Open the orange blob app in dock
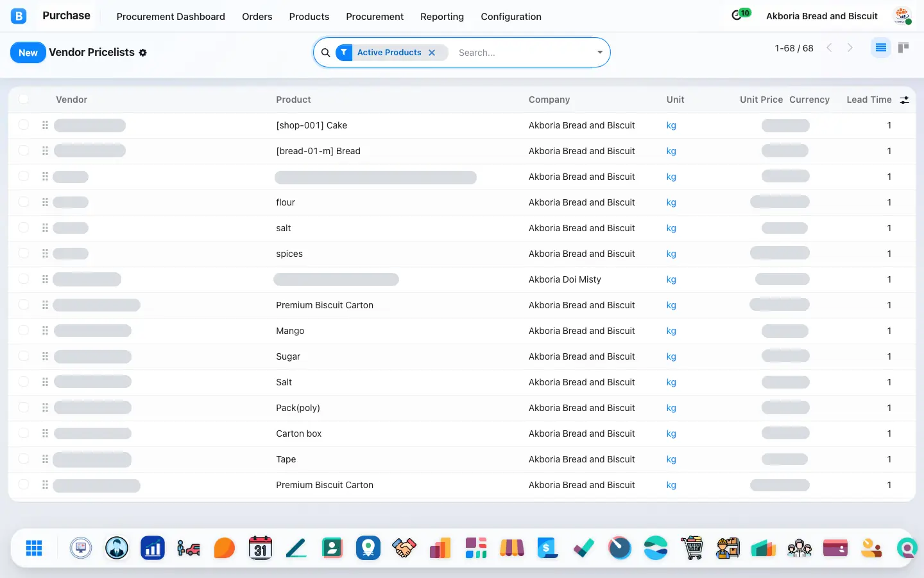The width and height of the screenshot is (924, 578). tap(225, 548)
